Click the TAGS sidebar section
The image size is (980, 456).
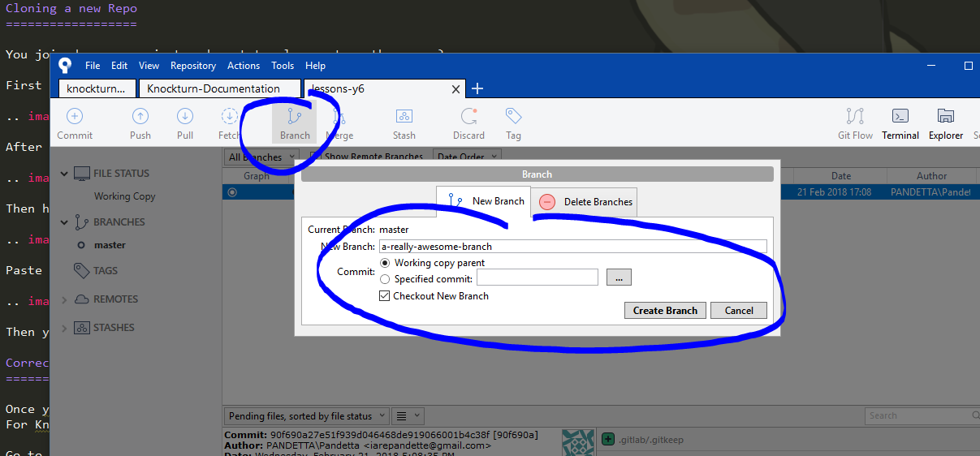pos(106,270)
